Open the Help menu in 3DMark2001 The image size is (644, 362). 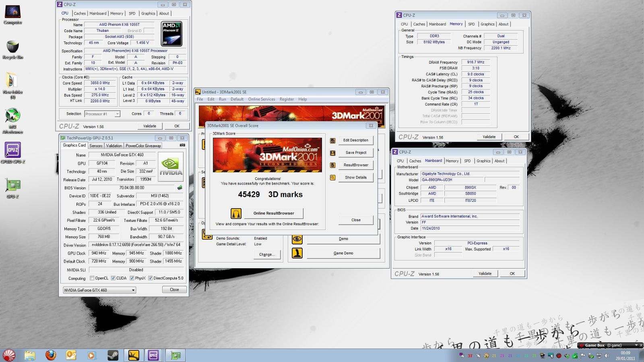[x=303, y=99]
